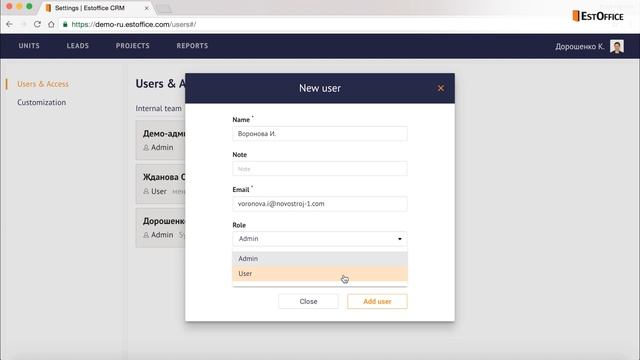Expand the Role dropdown showing Admin

pos(320,239)
